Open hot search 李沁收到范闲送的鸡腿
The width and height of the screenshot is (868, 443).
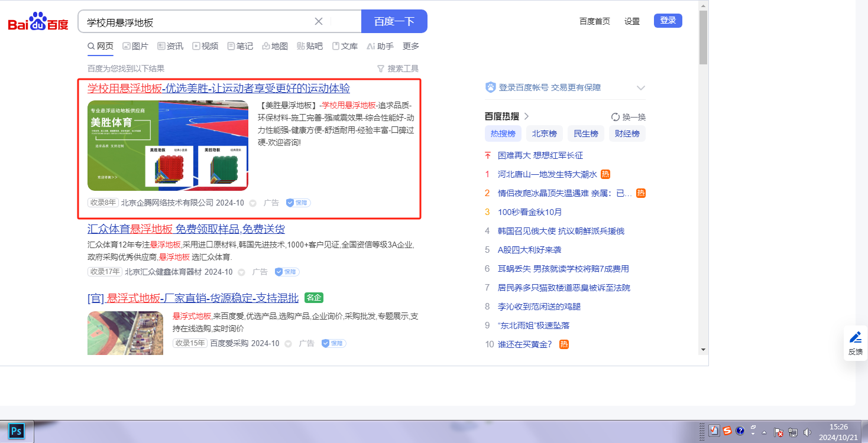[x=539, y=307]
